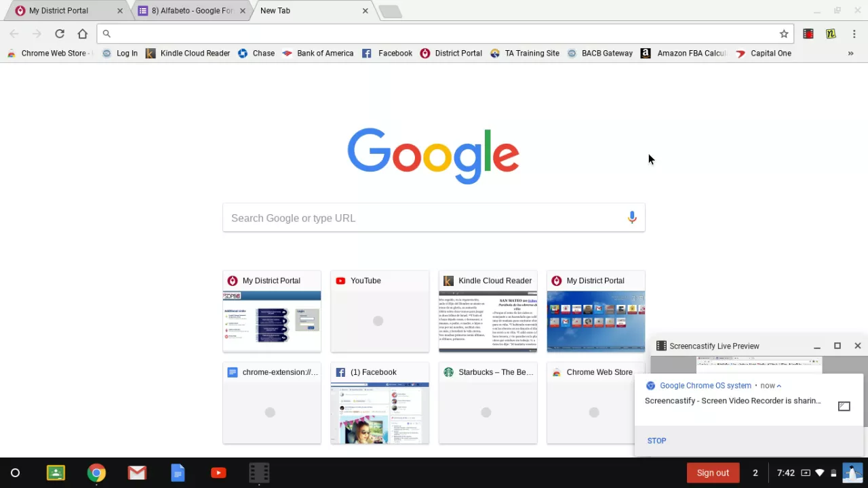Open the Amazon FBA Calculator bookmark
The height and width of the screenshot is (488, 868).
[x=684, y=53]
